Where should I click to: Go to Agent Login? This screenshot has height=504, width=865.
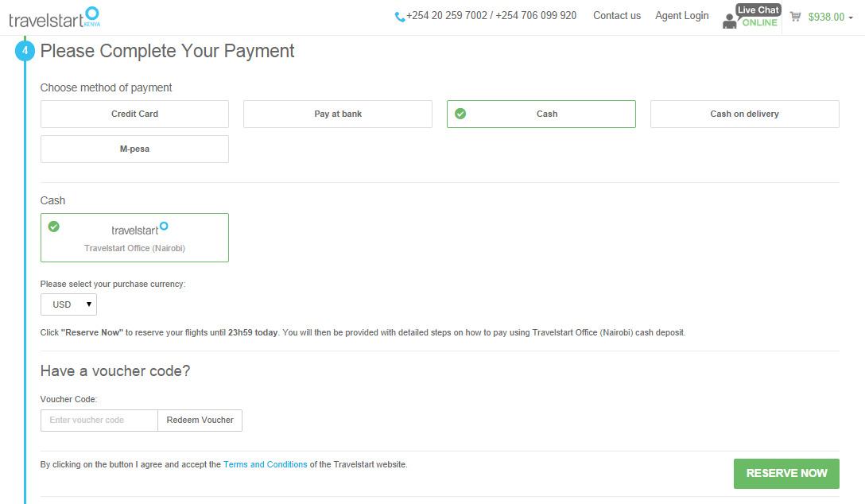click(x=682, y=15)
